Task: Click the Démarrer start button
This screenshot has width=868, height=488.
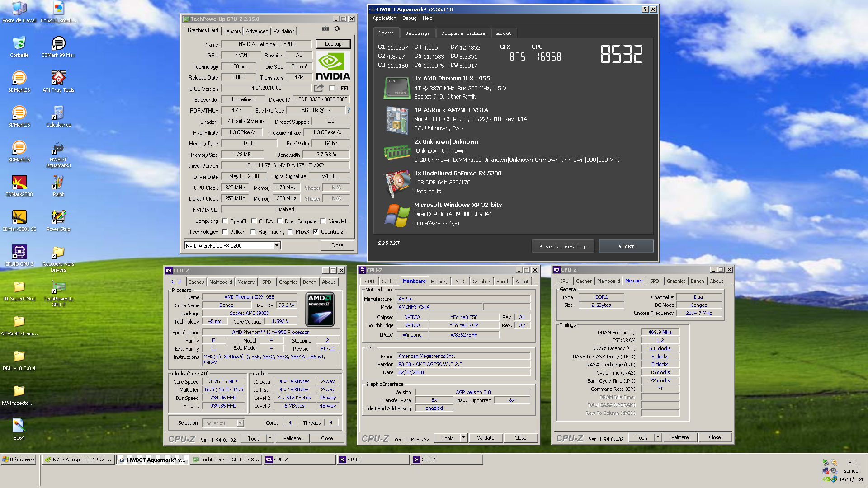Action: [19, 460]
